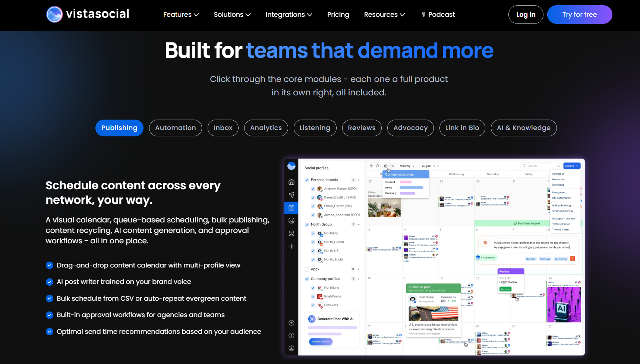640x364 pixels.
Task: Check the Apex group checkbox
Action: (307, 269)
